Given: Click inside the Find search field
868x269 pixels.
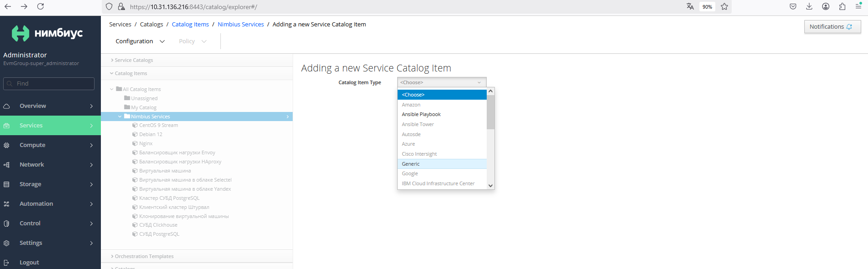Looking at the screenshot, I should (49, 84).
